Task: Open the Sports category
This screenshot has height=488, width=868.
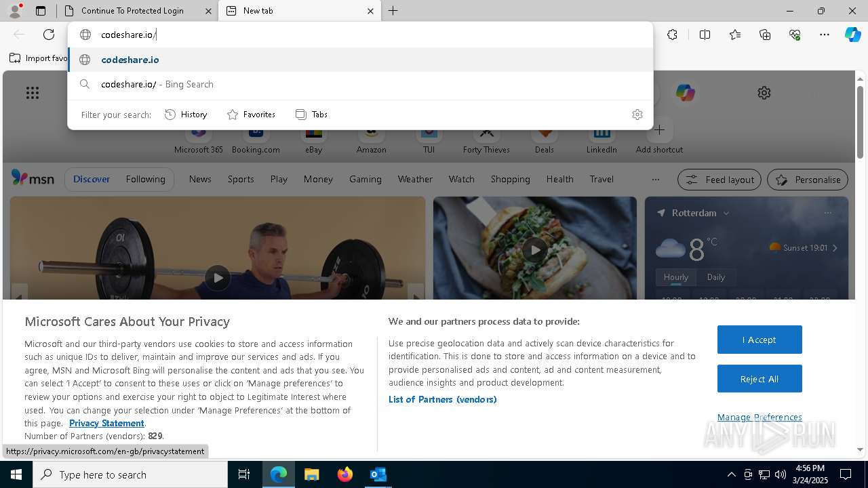Action: pyautogui.click(x=241, y=179)
